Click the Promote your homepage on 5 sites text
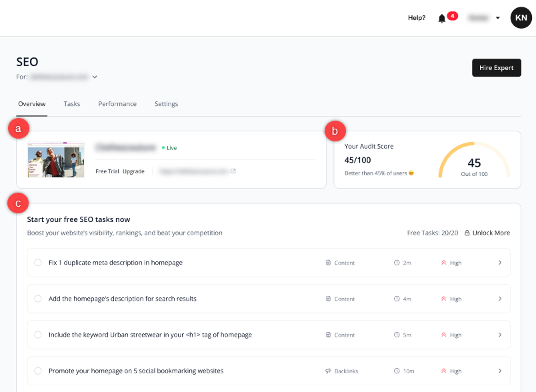 136,371
